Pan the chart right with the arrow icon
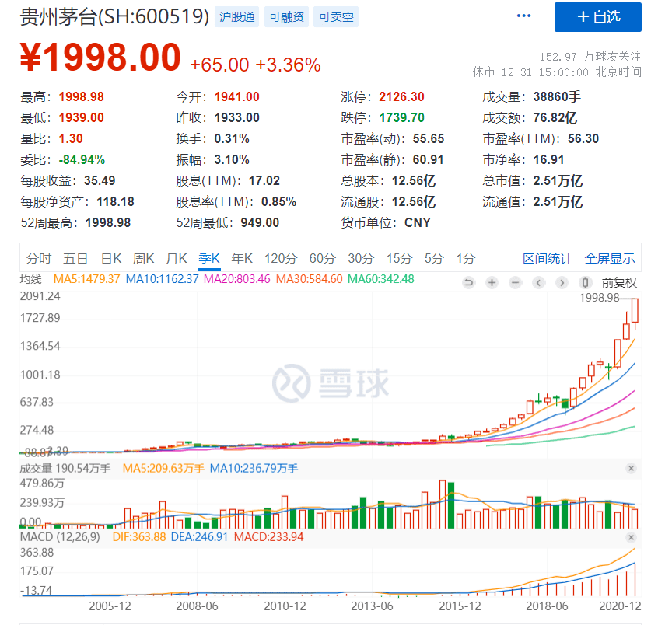 coord(561,283)
